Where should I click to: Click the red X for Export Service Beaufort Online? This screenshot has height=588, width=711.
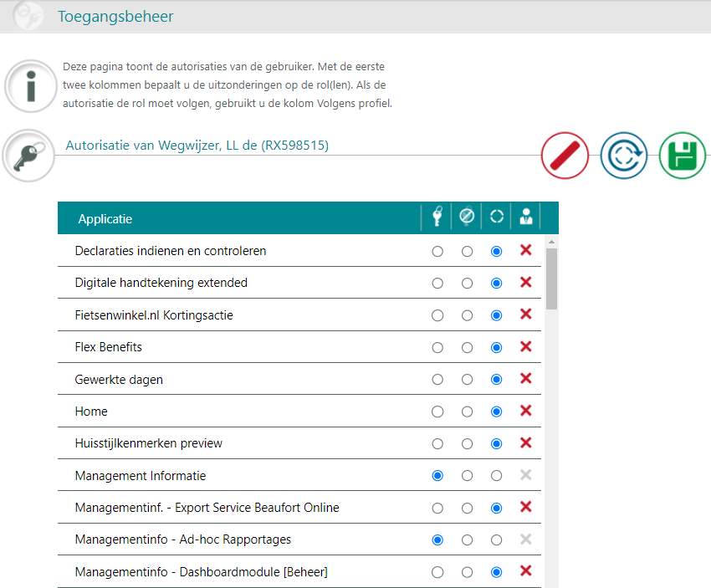(526, 507)
